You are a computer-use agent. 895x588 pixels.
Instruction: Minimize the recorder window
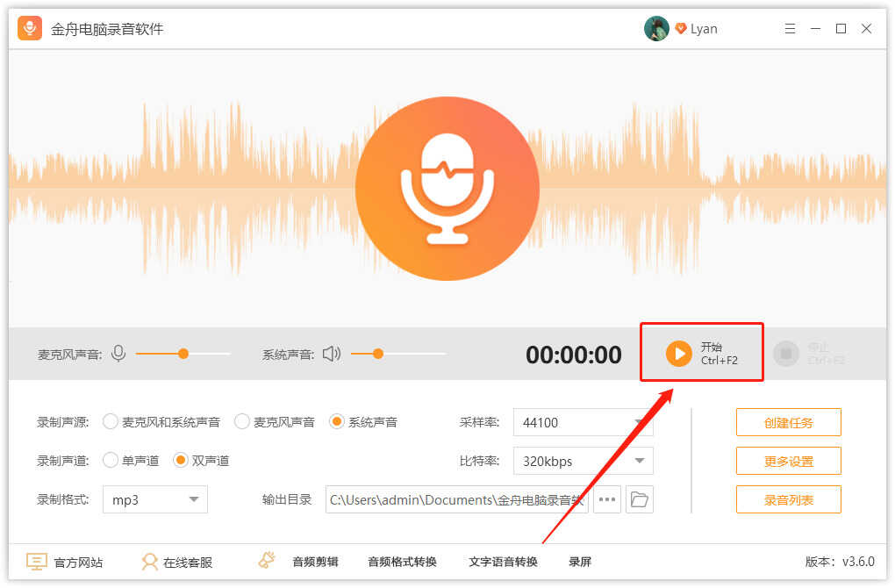coord(816,29)
